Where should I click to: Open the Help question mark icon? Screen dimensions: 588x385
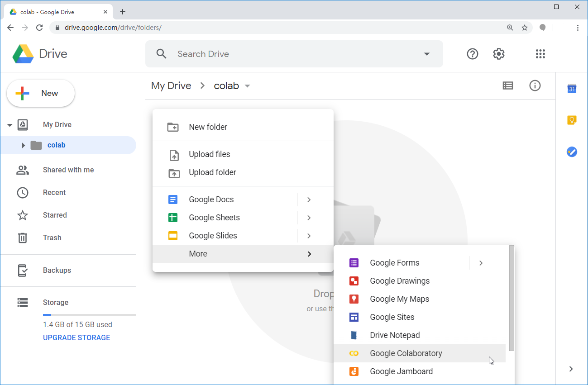[472, 54]
